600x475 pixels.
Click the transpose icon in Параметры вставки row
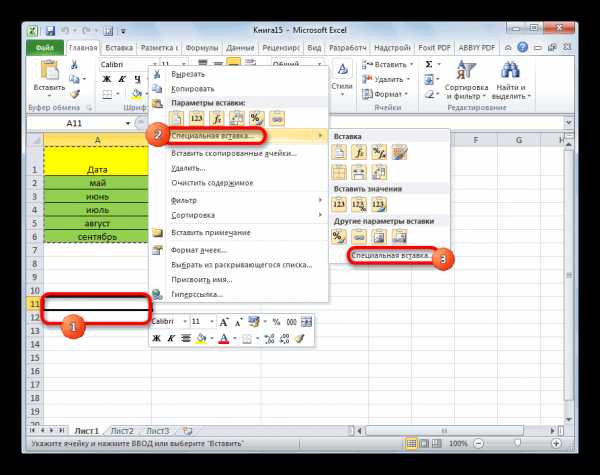[236, 119]
